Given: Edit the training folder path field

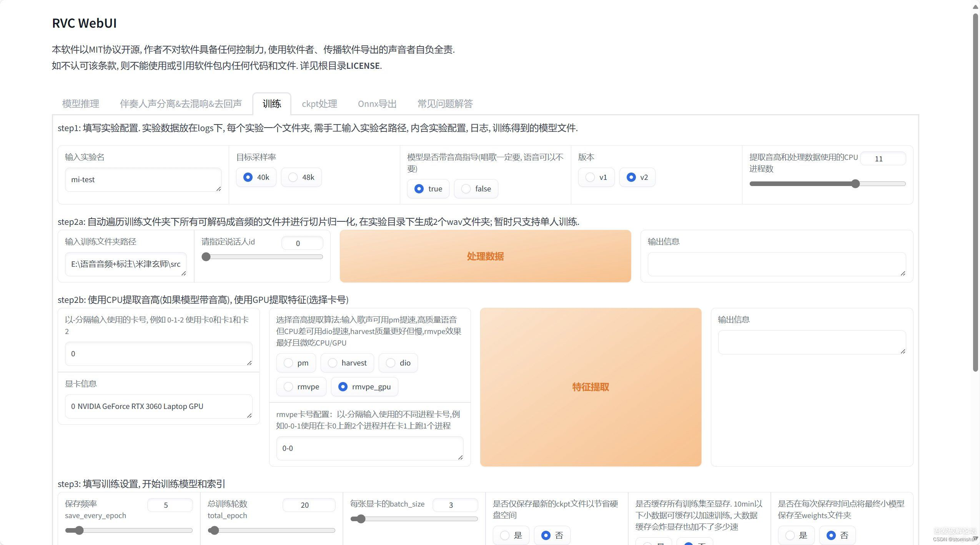Looking at the screenshot, I should [125, 264].
